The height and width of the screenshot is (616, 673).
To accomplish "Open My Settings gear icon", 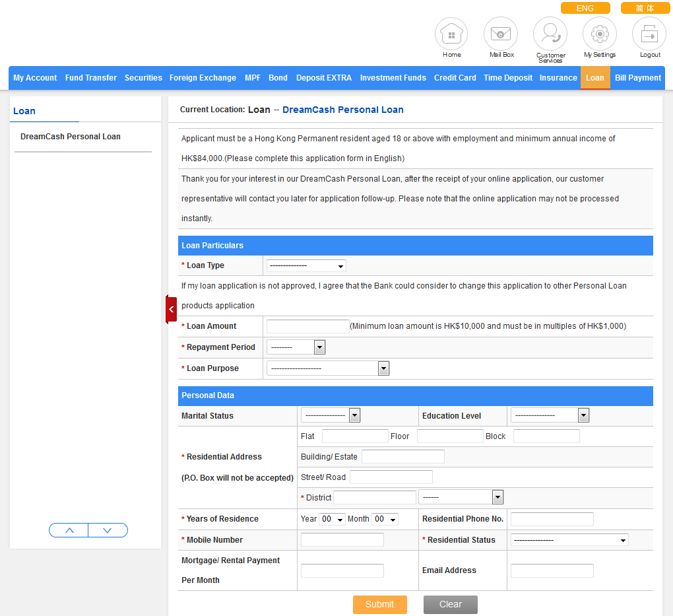I will [x=599, y=34].
